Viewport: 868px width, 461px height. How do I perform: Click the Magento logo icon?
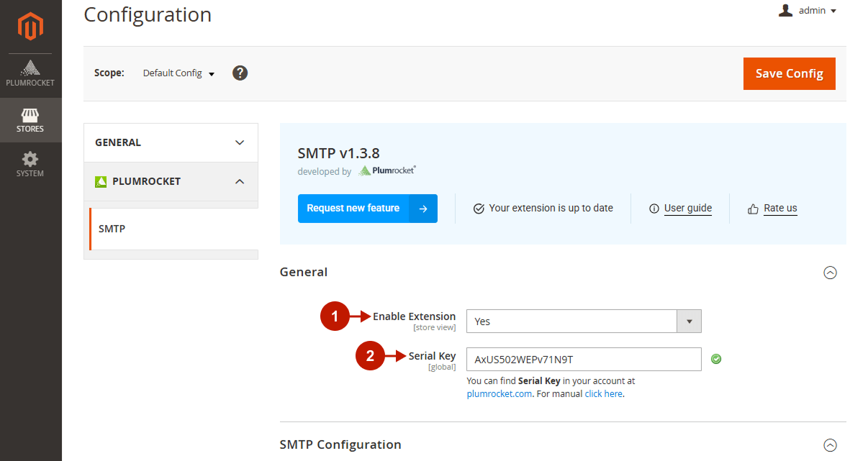31,27
